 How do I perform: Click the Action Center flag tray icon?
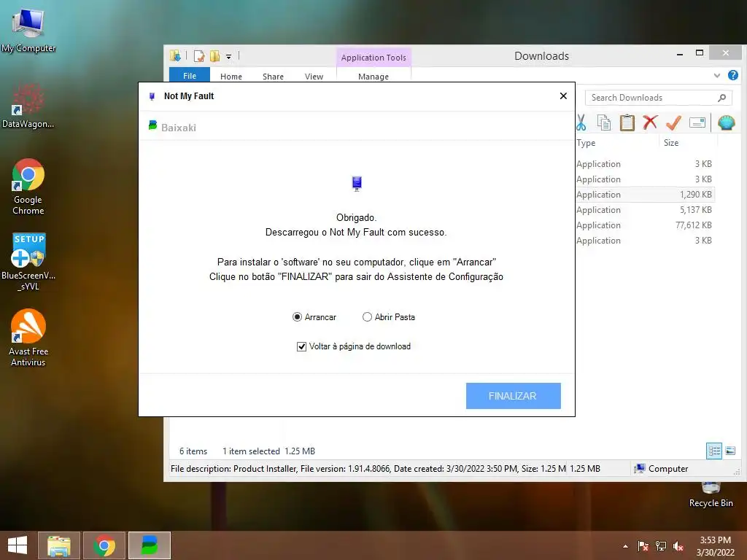coord(643,546)
